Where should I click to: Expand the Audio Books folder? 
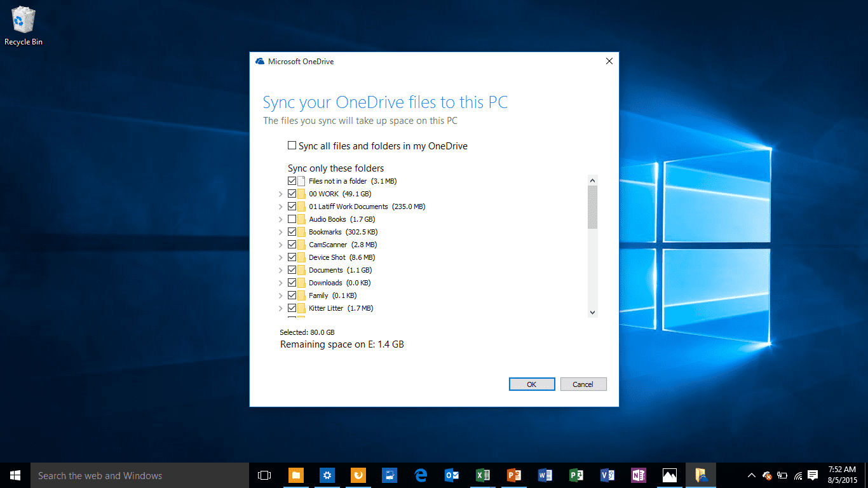[x=280, y=219]
